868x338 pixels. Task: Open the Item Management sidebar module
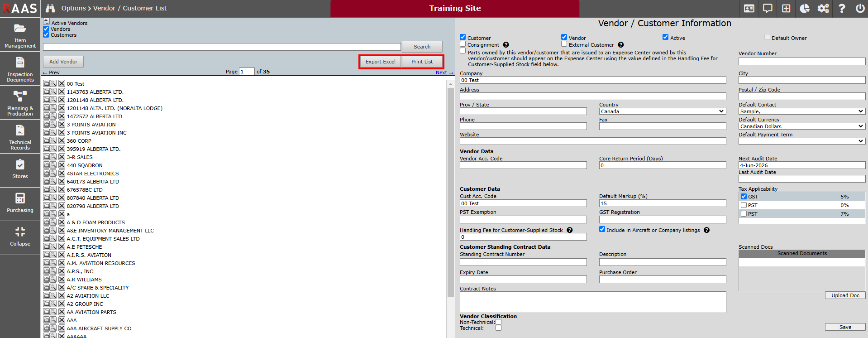(x=20, y=35)
